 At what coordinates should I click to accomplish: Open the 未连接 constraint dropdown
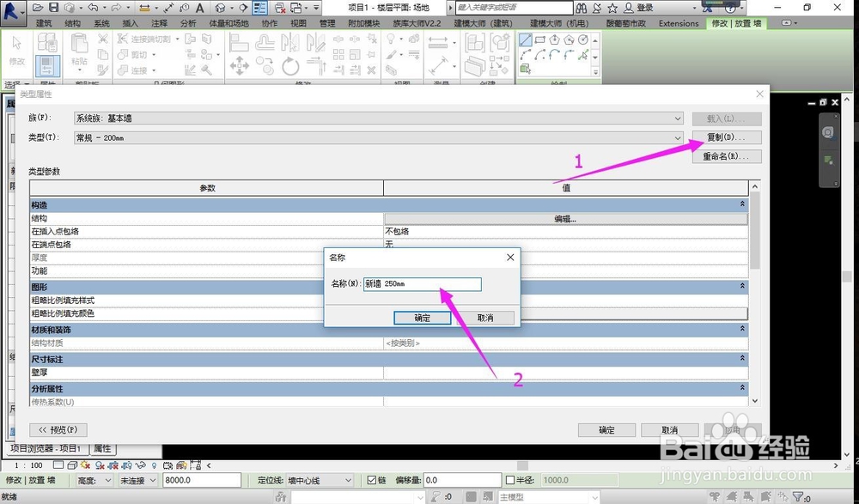click(x=138, y=480)
